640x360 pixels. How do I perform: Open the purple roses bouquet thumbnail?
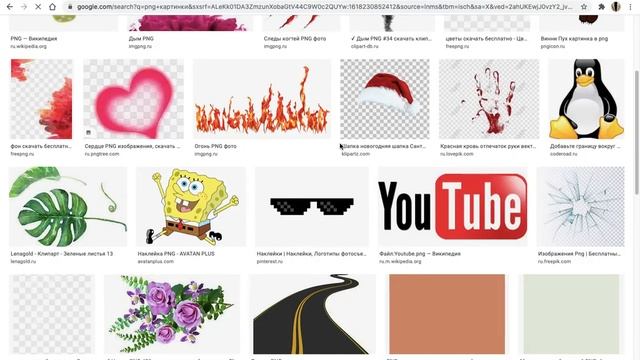click(172, 314)
